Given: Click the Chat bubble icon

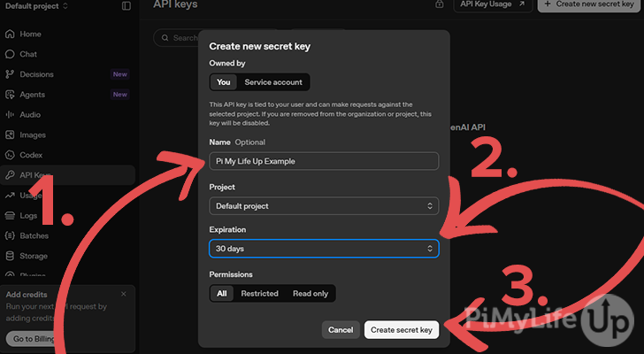Looking at the screenshot, I should click(x=10, y=54).
